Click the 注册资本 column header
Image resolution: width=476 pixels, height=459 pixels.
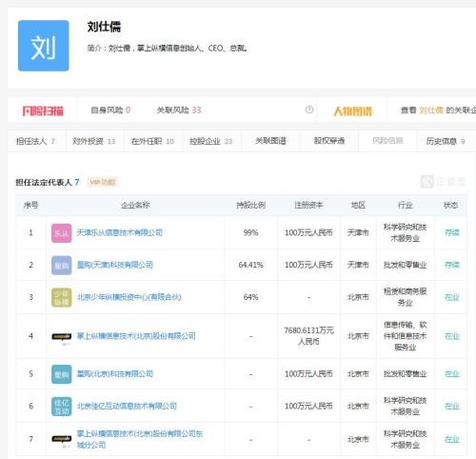308,205
